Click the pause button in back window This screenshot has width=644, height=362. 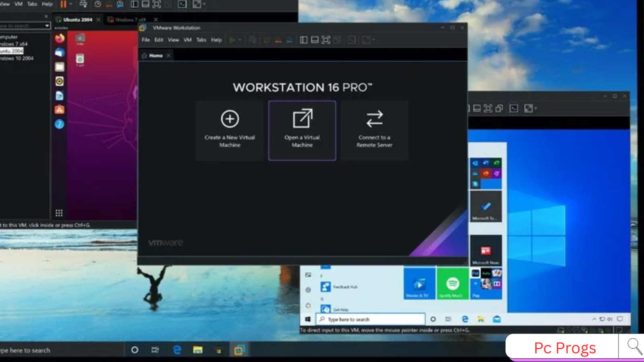64,4
